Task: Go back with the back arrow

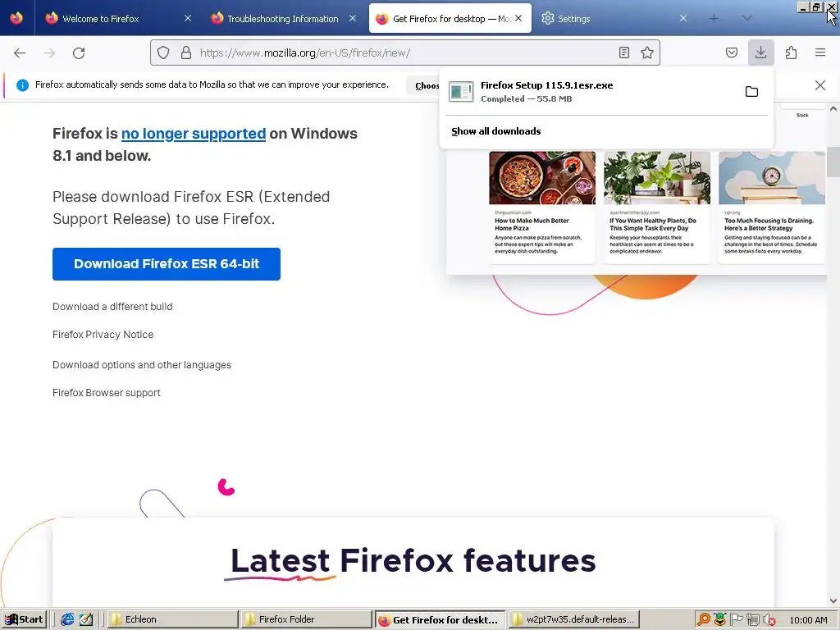Action: click(20, 53)
